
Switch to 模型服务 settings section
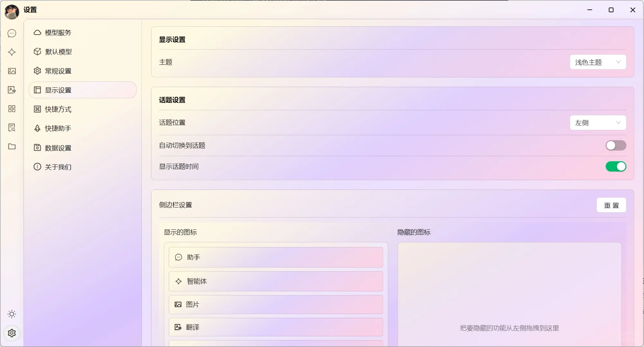click(58, 32)
